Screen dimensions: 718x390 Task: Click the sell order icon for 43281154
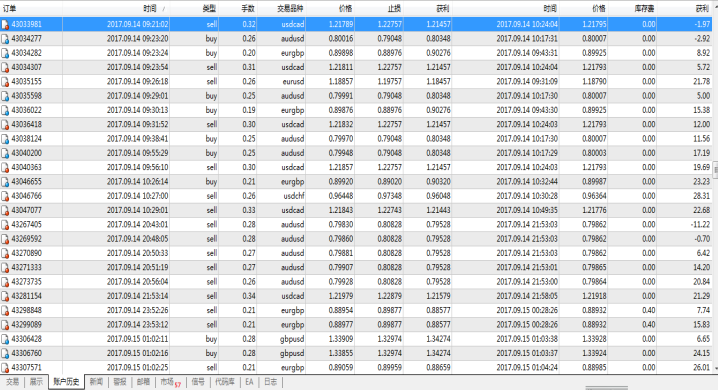(x=5, y=296)
